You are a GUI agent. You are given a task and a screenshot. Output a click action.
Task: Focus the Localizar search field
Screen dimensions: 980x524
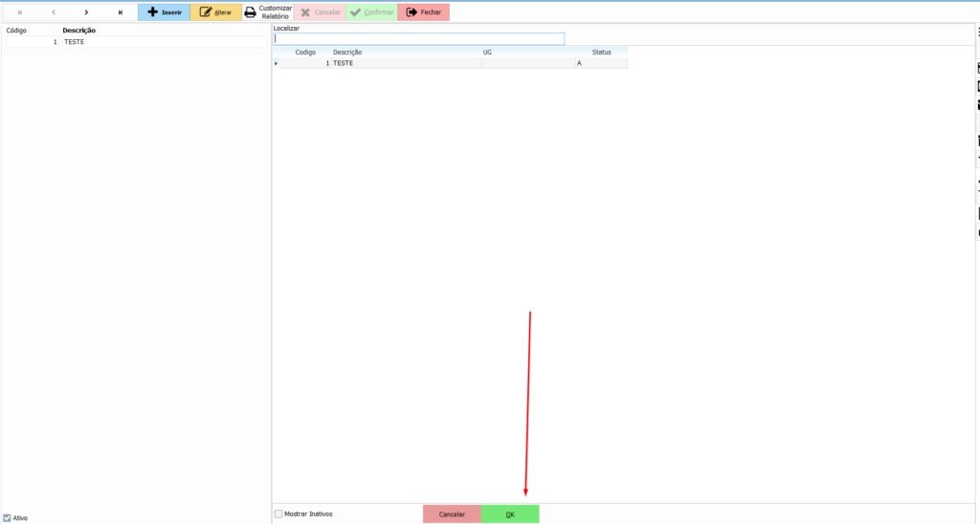pos(418,39)
